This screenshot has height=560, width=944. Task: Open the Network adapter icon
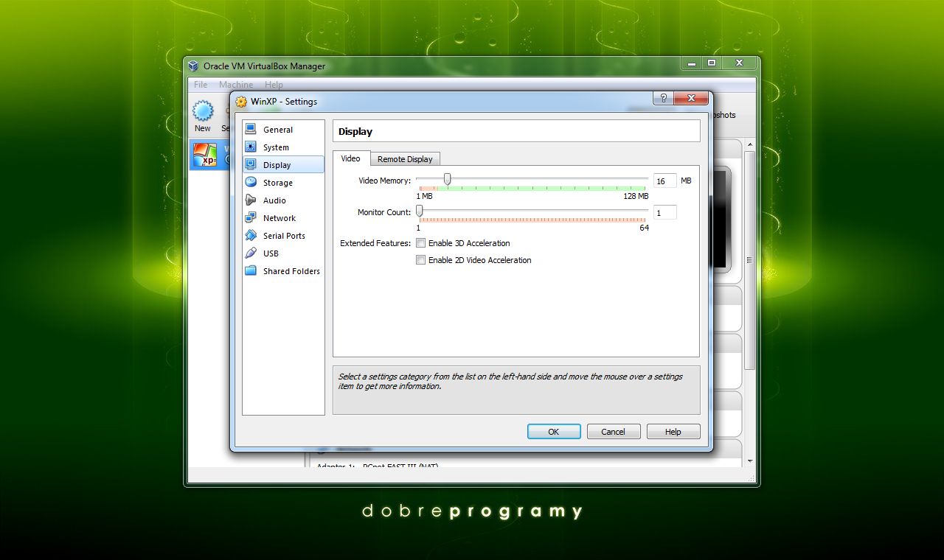pyautogui.click(x=251, y=217)
